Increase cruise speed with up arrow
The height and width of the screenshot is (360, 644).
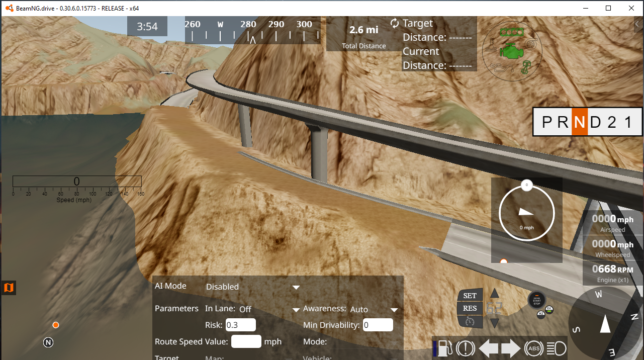pyautogui.click(x=495, y=293)
